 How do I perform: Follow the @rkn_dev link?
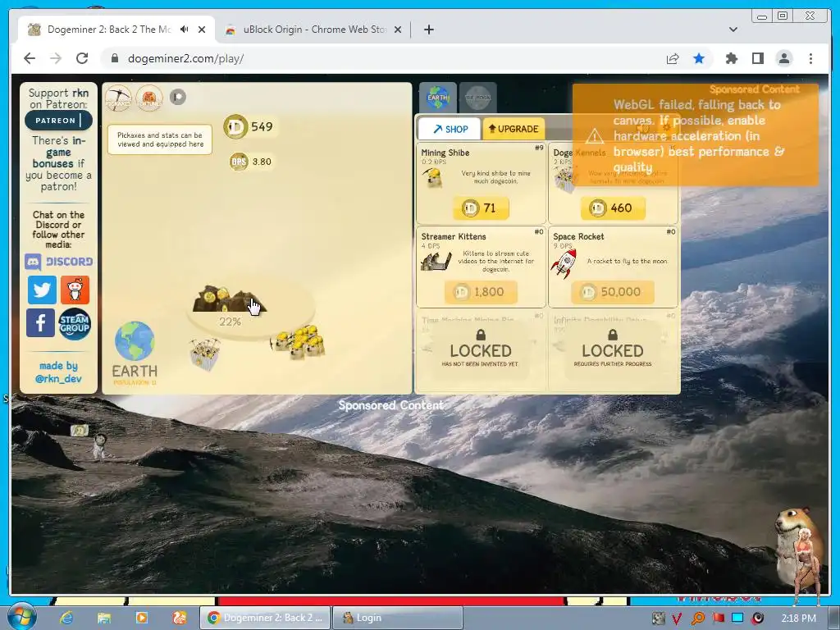click(58, 379)
